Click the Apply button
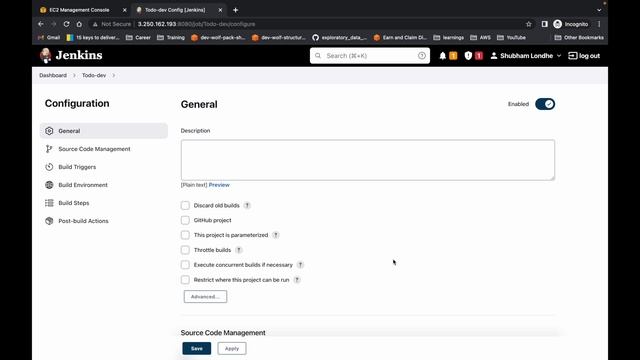Viewport: 640px width, 360px height. click(x=232, y=349)
